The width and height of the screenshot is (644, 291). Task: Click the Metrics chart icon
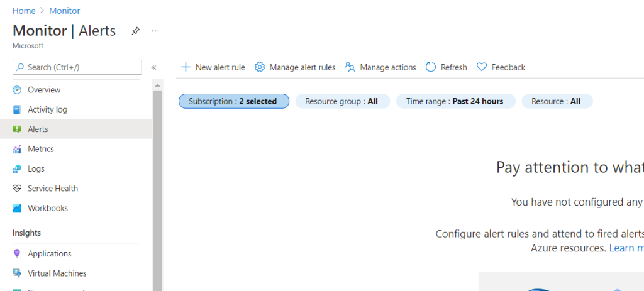(17, 149)
